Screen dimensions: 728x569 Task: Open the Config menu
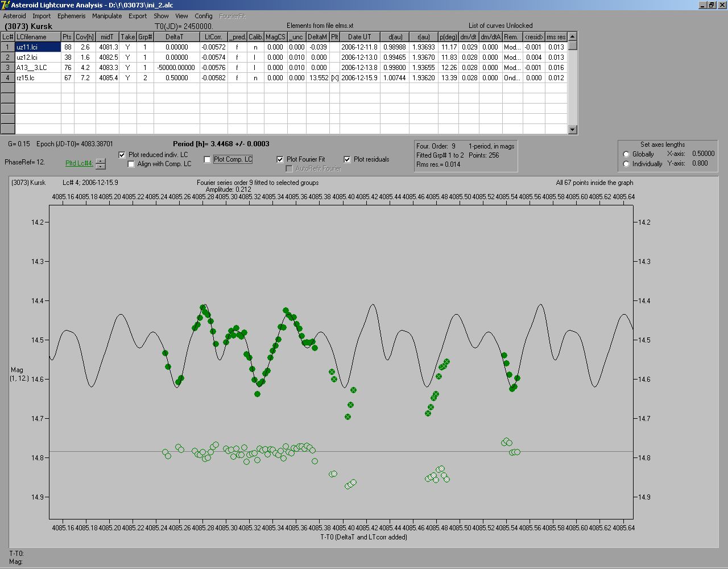pyautogui.click(x=204, y=16)
